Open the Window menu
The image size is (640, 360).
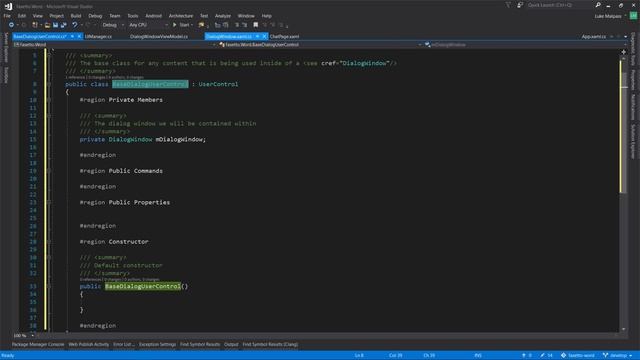click(x=246, y=16)
